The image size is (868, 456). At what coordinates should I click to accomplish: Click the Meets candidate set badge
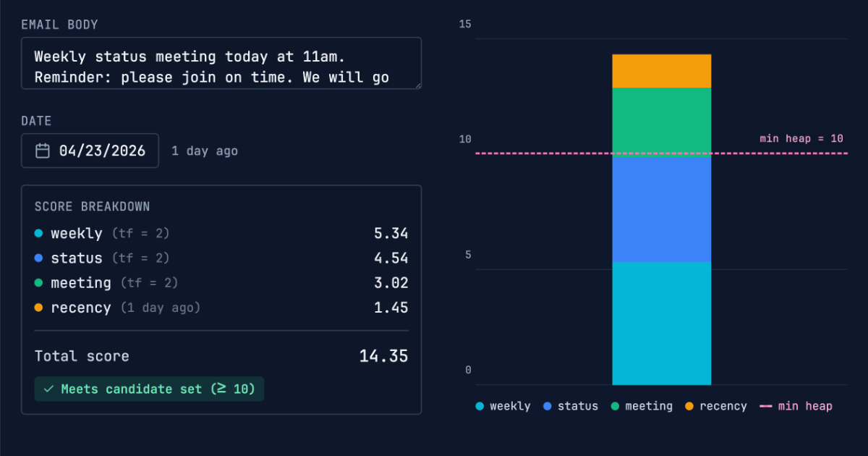[x=150, y=389]
